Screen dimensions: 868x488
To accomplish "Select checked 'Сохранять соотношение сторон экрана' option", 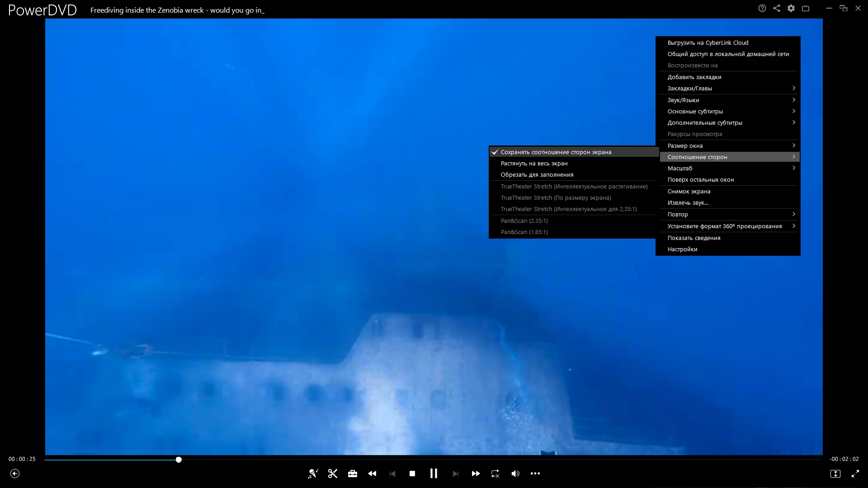I will (556, 152).
